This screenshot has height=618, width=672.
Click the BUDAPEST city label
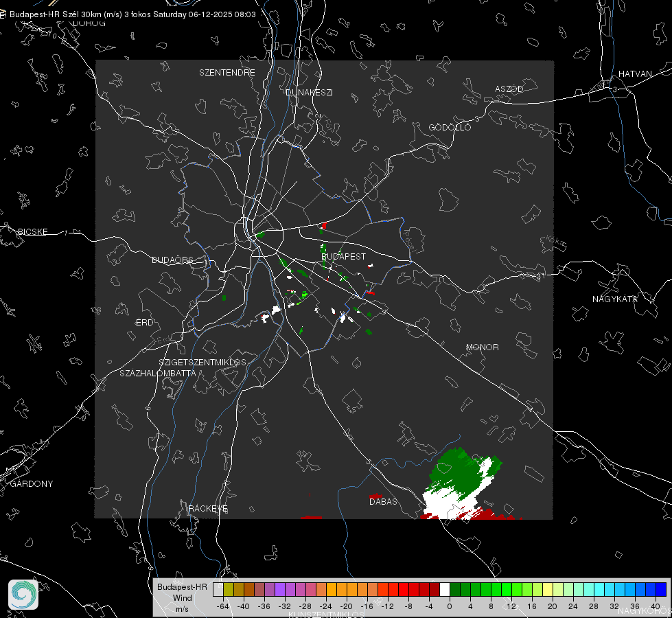click(343, 256)
